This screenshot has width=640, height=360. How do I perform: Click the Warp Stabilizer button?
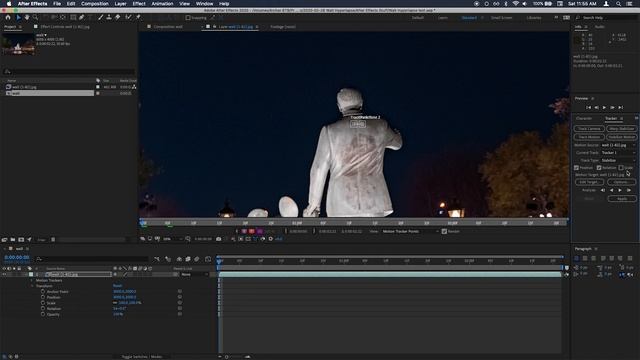pos(622,129)
